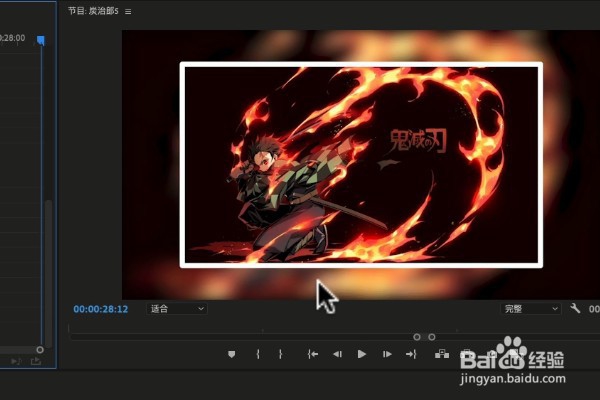Click the Lift button

tap(442, 354)
